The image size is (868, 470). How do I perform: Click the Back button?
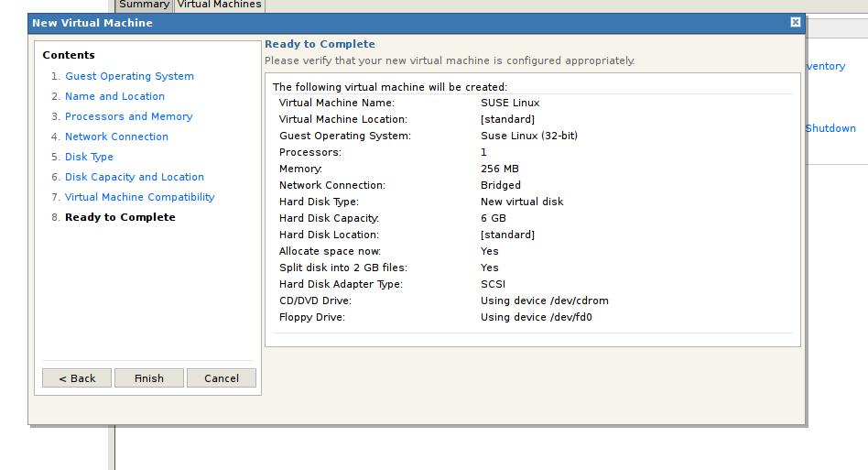(77, 378)
